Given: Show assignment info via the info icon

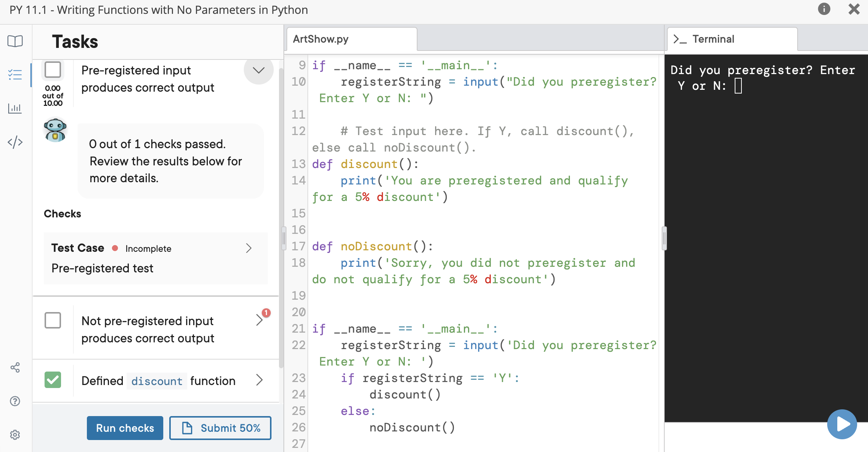Looking at the screenshot, I should (x=824, y=9).
